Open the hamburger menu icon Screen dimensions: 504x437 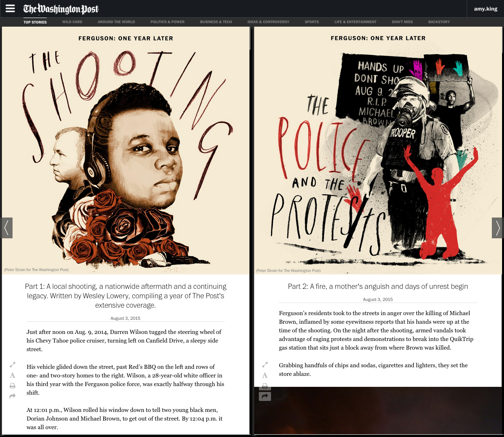pos(10,8)
